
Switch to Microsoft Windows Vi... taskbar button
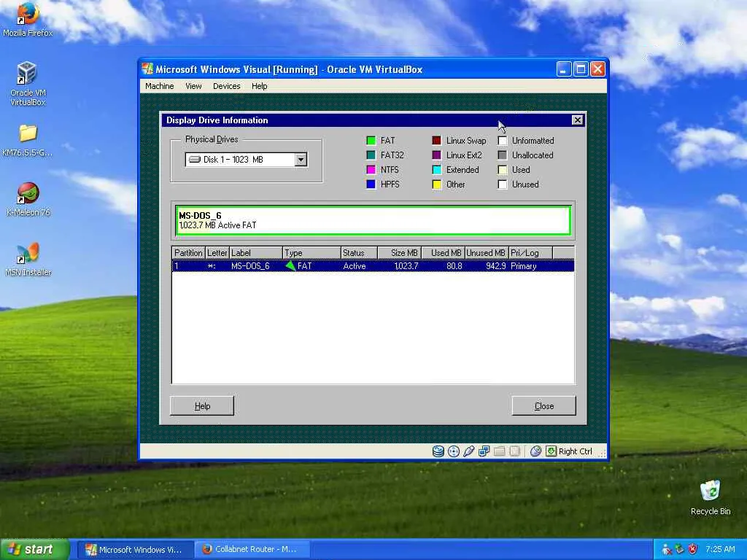135,550
